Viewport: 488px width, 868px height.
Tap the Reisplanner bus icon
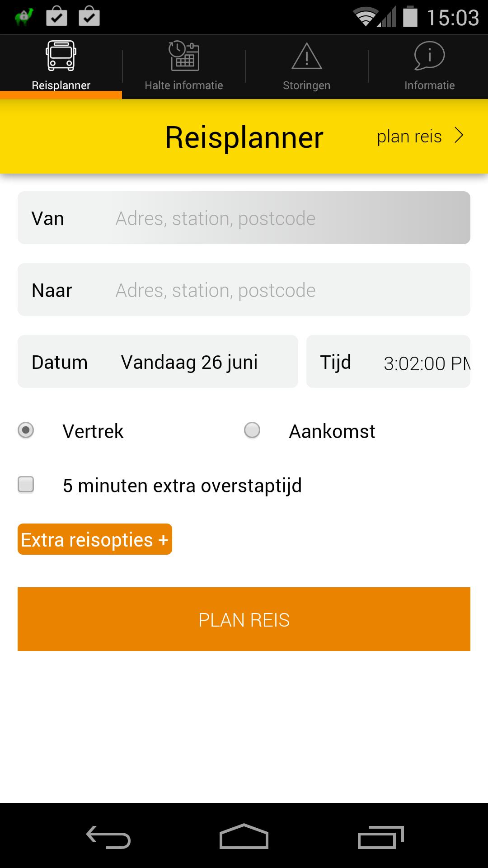point(61,56)
